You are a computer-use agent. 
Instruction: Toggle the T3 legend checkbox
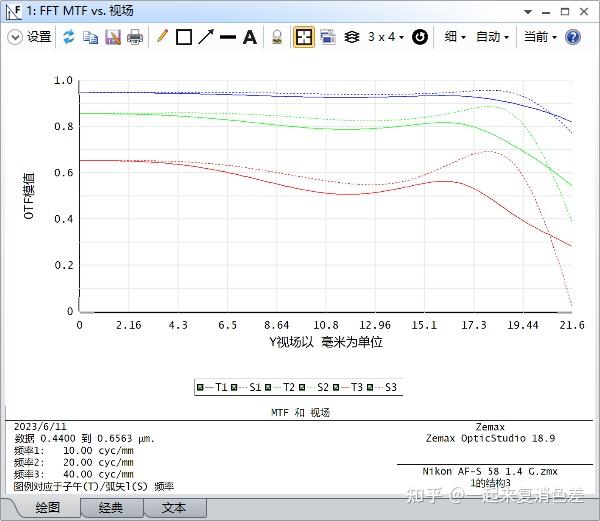click(x=336, y=387)
